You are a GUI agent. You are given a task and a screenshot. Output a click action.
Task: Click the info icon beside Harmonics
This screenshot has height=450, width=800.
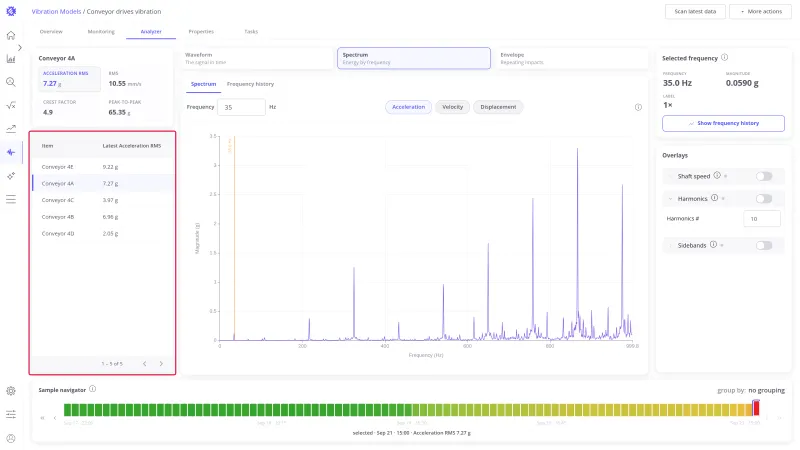click(x=714, y=198)
